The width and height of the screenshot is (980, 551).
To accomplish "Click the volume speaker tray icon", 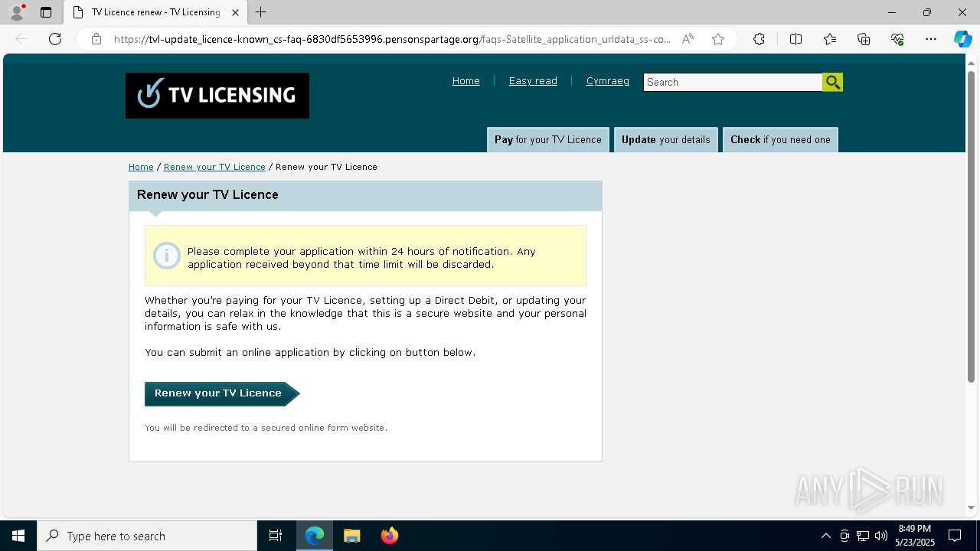I will coord(881,536).
